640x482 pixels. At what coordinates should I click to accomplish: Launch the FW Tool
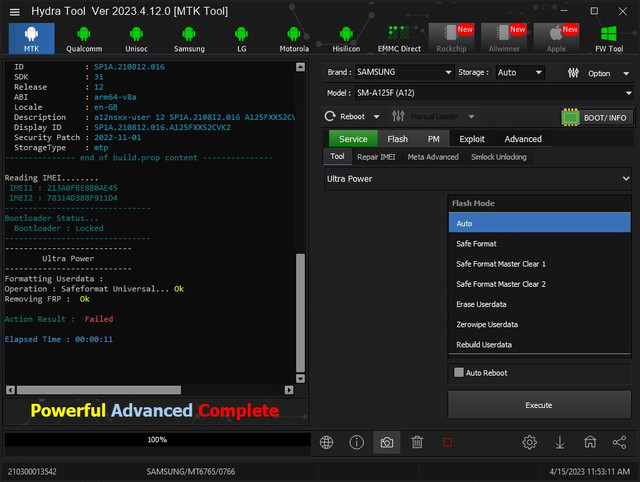pyautogui.click(x=609, y=38)
